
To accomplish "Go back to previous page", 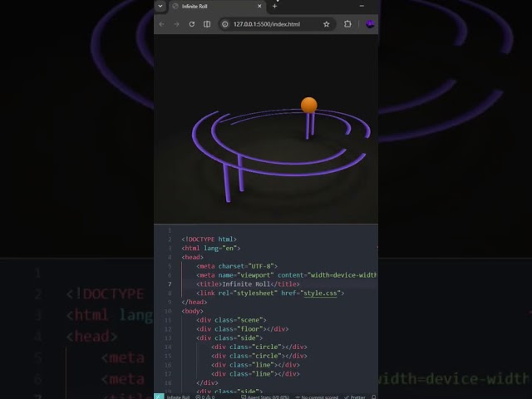I will click(x=162, y=24).
